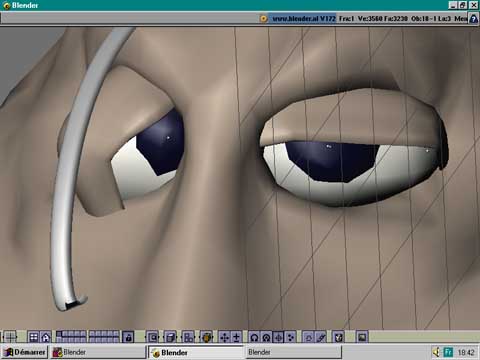Open the local view icon menu
This screenshot has height=360, width=480.
[153, 337]
